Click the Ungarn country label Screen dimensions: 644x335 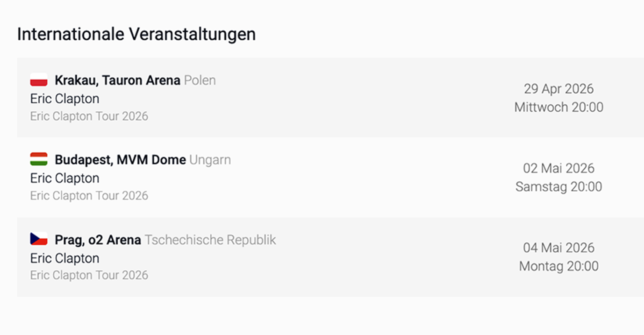[210, 160]
